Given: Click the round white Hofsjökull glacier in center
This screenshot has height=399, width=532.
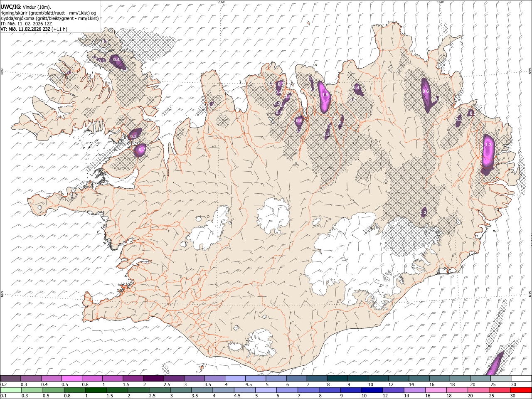Looking at the screenshot, I should [x=273, y=215].
